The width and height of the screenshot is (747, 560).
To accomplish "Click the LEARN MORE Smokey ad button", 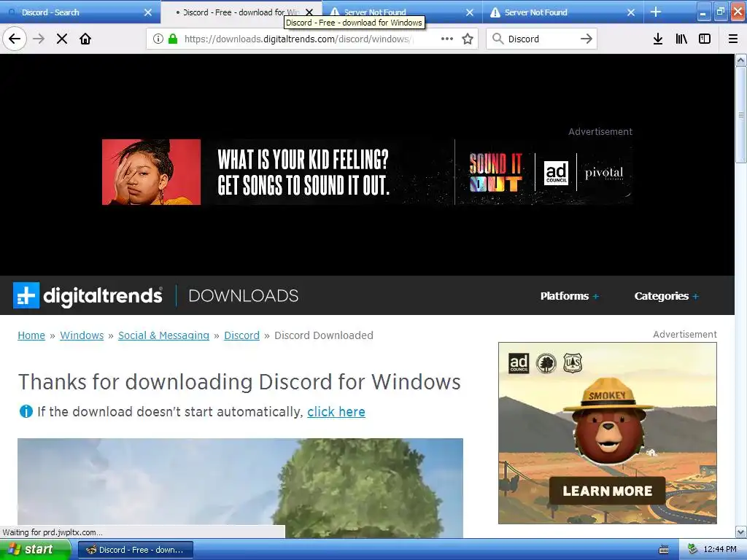I will coord(608,491).
